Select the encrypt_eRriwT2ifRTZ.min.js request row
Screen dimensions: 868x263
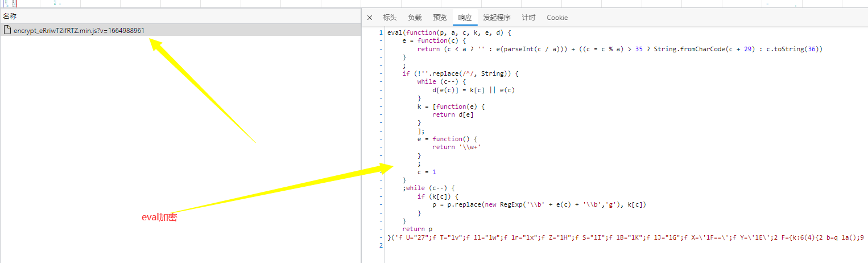(180, 30)
